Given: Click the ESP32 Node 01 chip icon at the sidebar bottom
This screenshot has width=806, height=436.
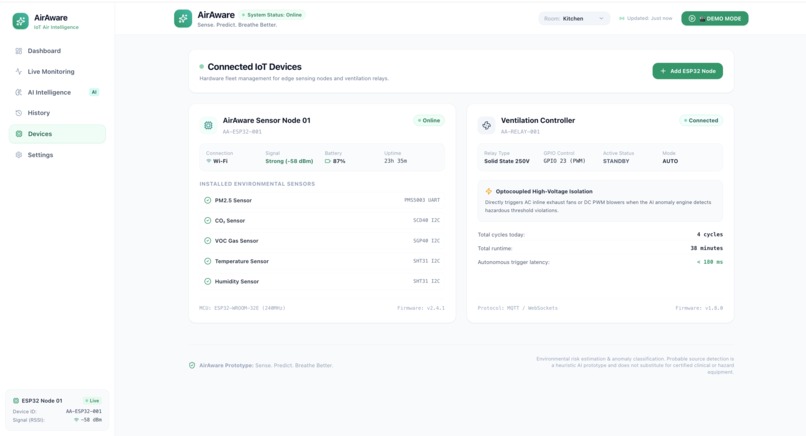Looking at the screenshot, I should 16,401.
